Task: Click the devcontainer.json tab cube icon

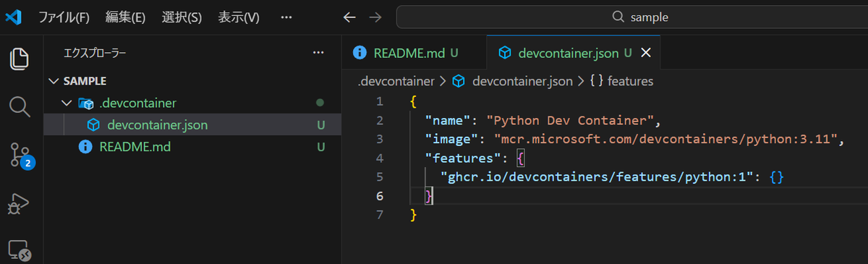Action: point(505,53)
